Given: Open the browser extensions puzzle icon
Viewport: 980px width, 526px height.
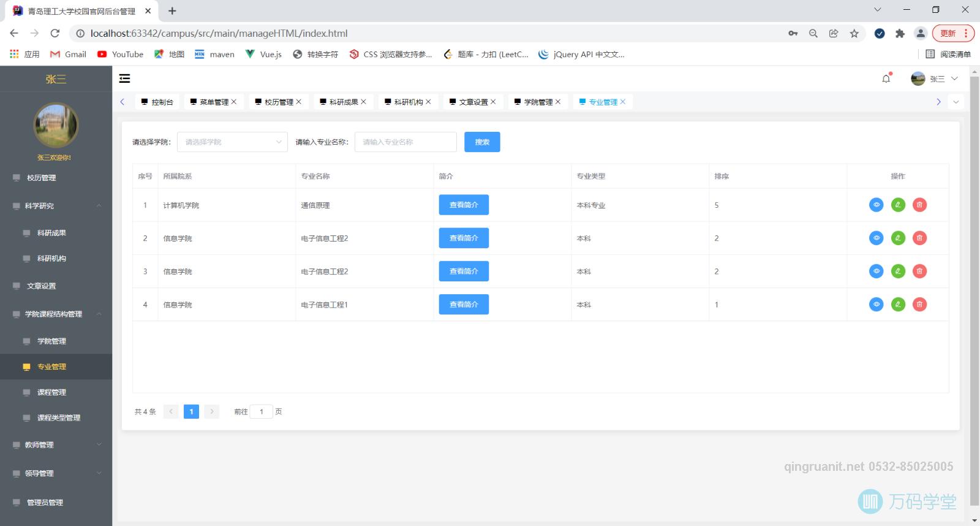Looking at the screenshot, I should 900,34.
